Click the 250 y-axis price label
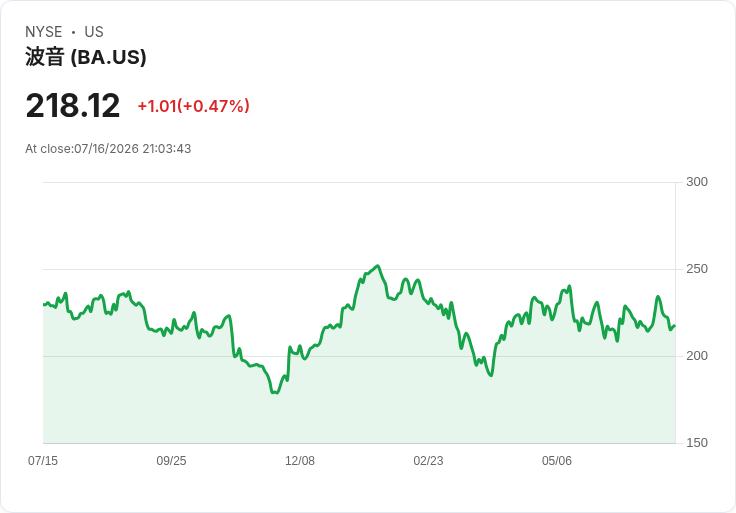Screen dimensions: 736x513 pos(697,269)
